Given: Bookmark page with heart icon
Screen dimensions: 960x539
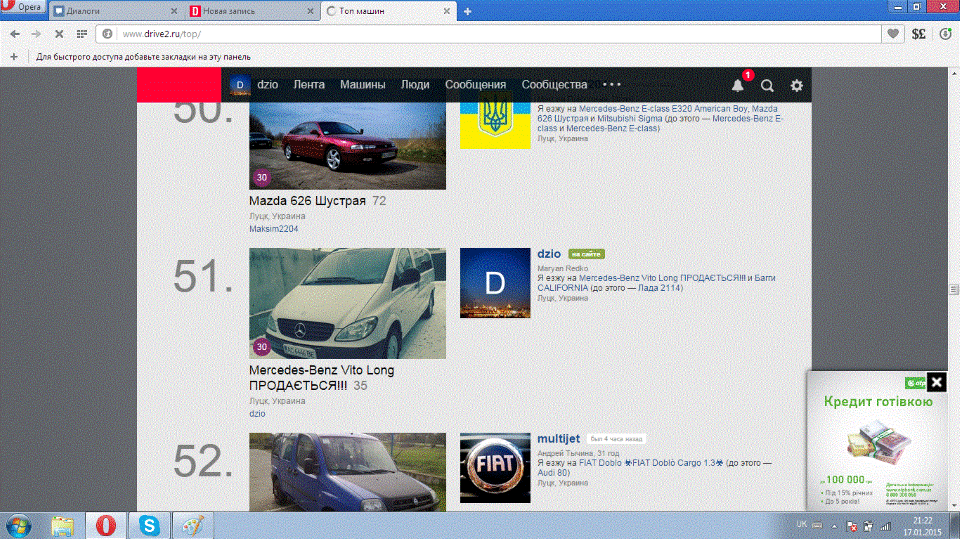Looking at the screenshot, I should (x=893, y=34).
